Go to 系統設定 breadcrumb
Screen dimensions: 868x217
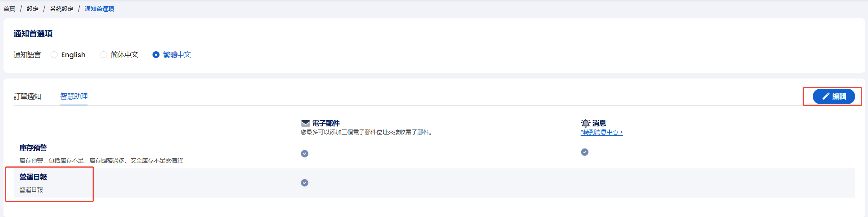(61, 9)
